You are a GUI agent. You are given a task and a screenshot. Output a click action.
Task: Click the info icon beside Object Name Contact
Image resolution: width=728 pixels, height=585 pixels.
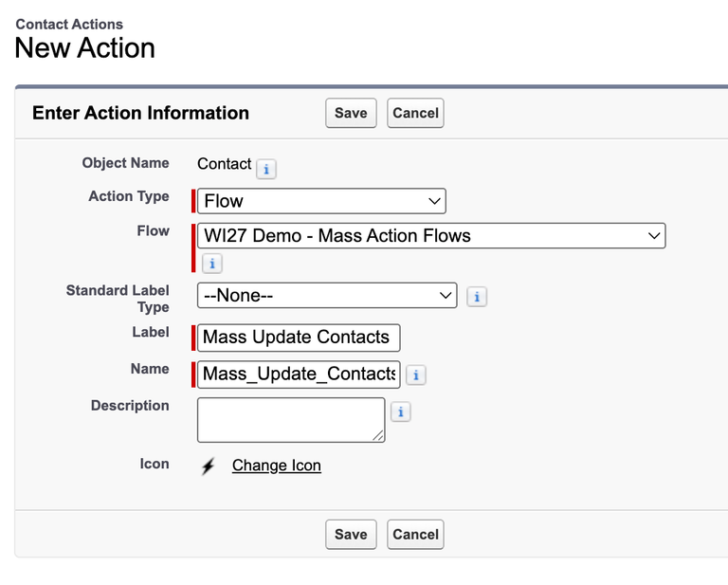tap(266, 169)
